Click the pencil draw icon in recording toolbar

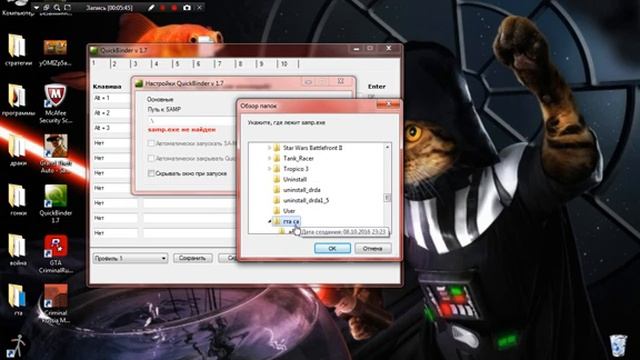coord(151,7)
